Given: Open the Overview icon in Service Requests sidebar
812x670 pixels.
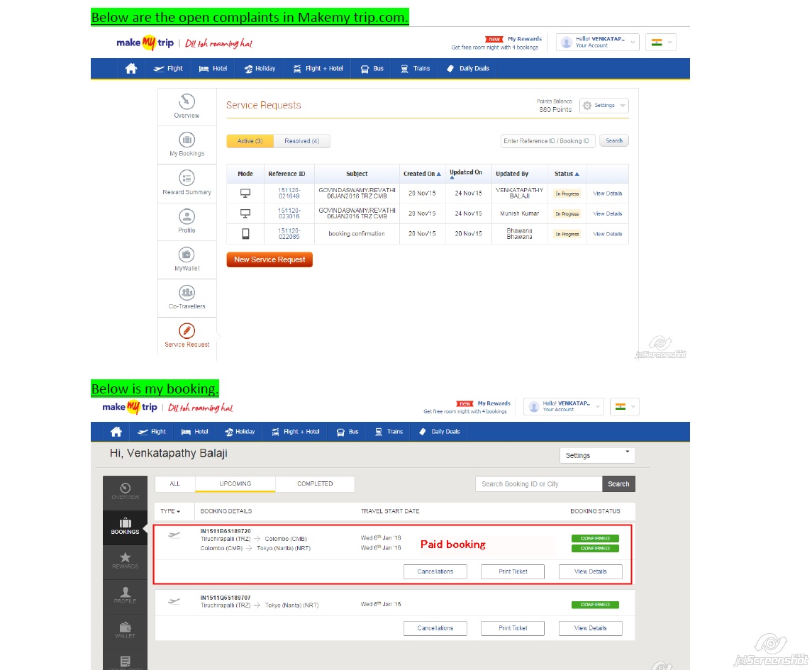Looking at the screenshot, I should pyautogui.click(x=187, y=101).
